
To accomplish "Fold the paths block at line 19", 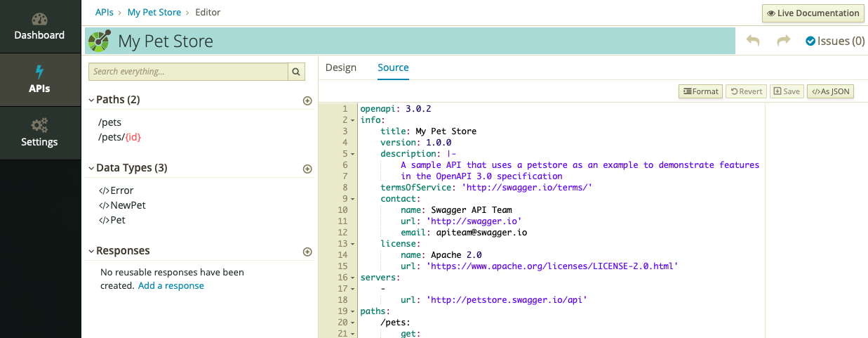I will tap(353, 311).
